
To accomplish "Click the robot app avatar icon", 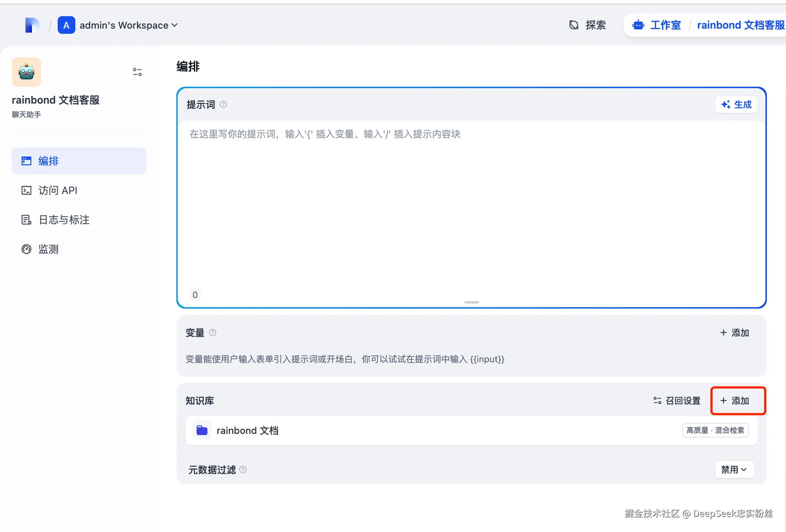I will 26,72.
